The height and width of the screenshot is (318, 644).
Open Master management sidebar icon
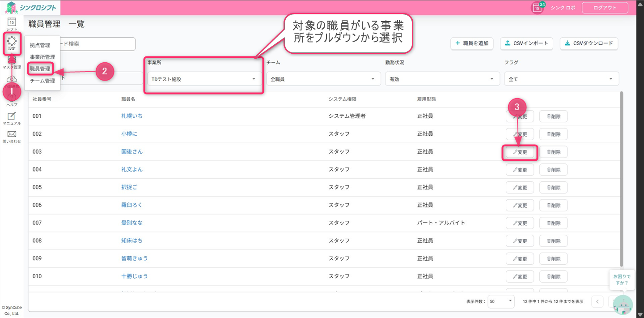(x=12, y=63)
